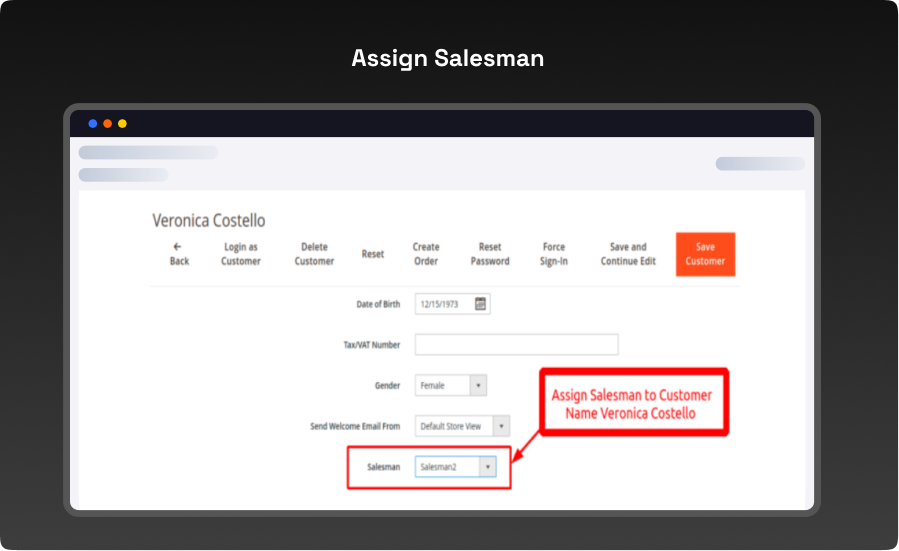
Task: Open the Salesman dropdown
Action: [487, 467]
